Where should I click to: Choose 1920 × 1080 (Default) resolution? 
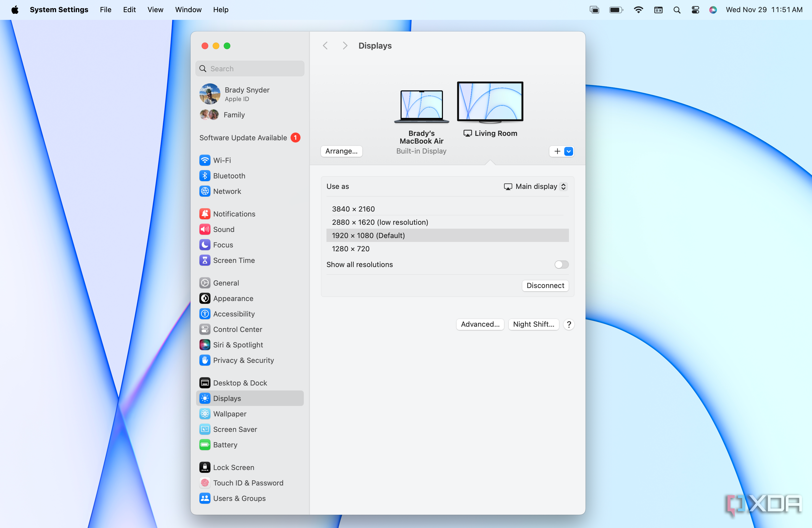[447, 235]
